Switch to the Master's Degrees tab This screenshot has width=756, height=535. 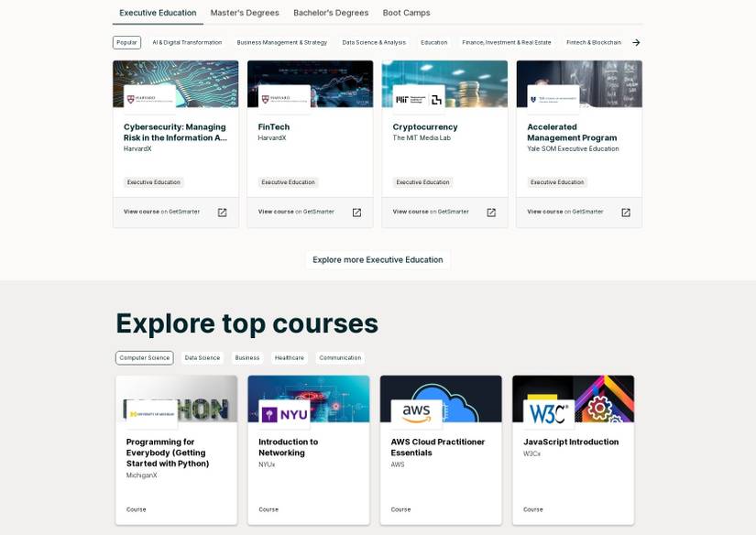point(244,12)
